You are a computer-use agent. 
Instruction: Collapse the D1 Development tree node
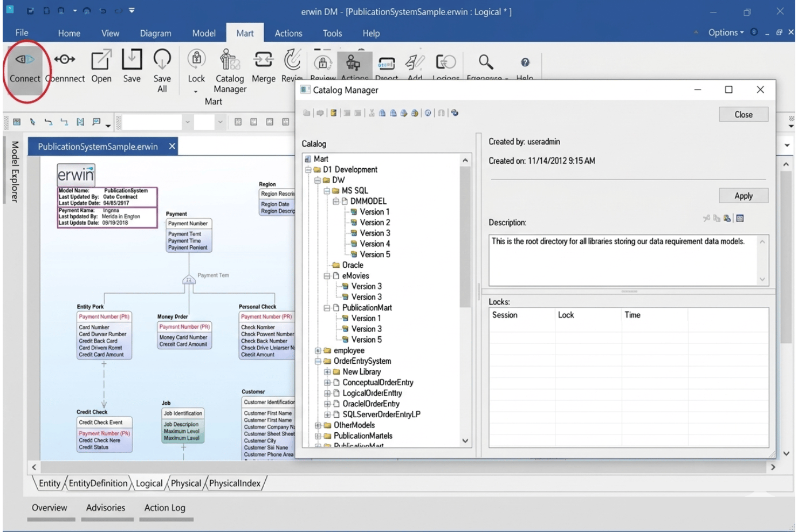coord(308,170)
